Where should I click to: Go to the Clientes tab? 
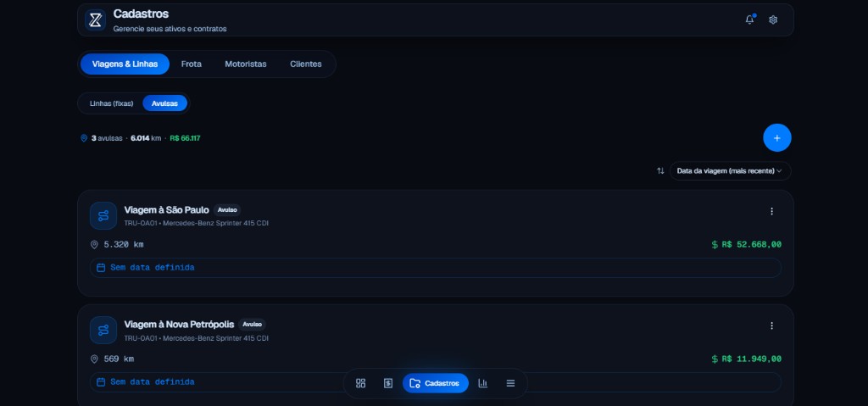tap(305, 64)
